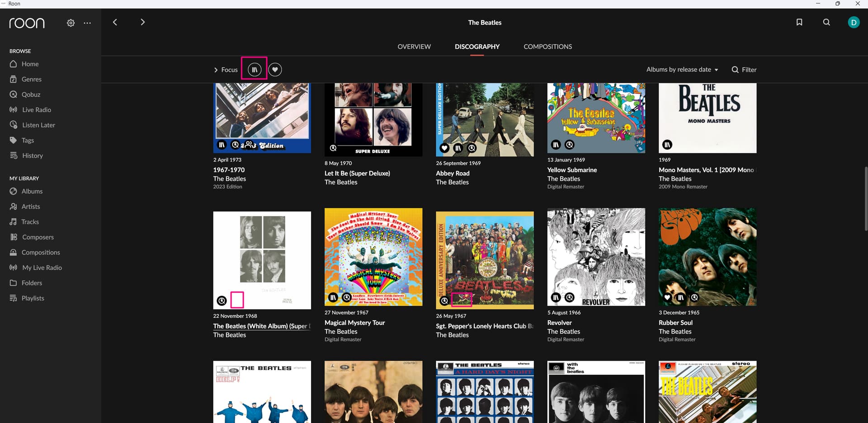
Task: Click Qobuz badge on Yellow Submarine cover
Action: tap(570, 145)
